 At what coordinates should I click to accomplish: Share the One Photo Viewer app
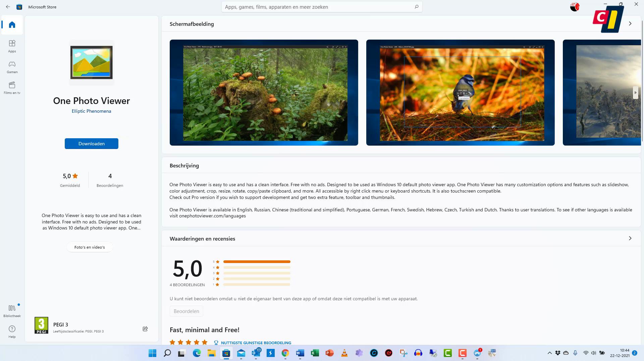(145, 329)
